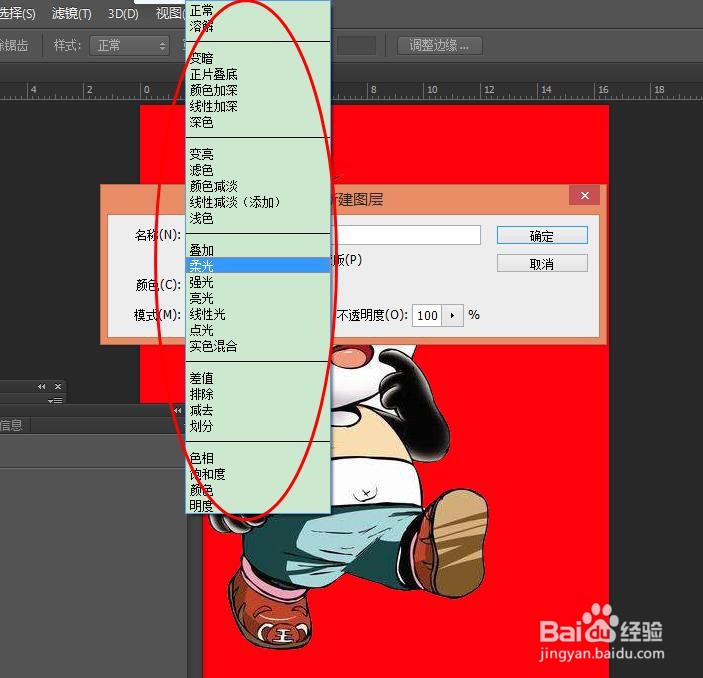The image size is (703, 678).
Task: Pick 线性光 blend mode
Action: [258, 314]
